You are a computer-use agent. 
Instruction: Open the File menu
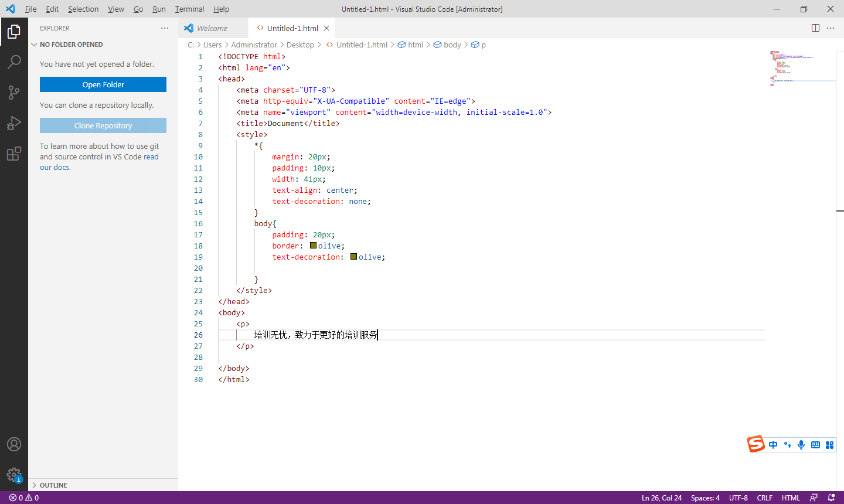(x=30, y=9)
